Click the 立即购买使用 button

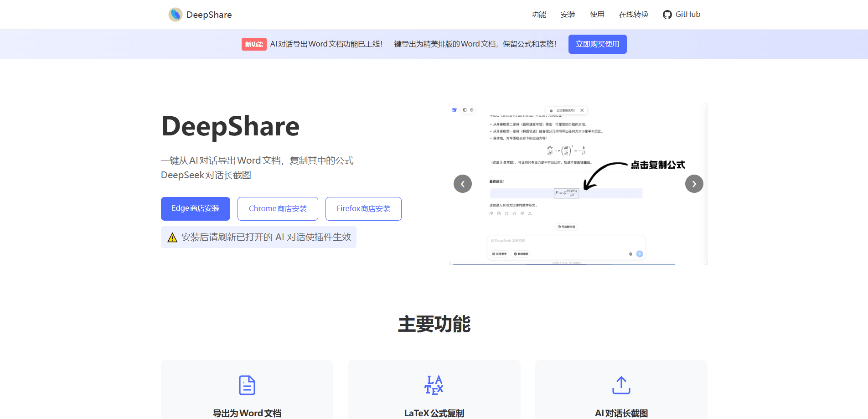[598, 44]
